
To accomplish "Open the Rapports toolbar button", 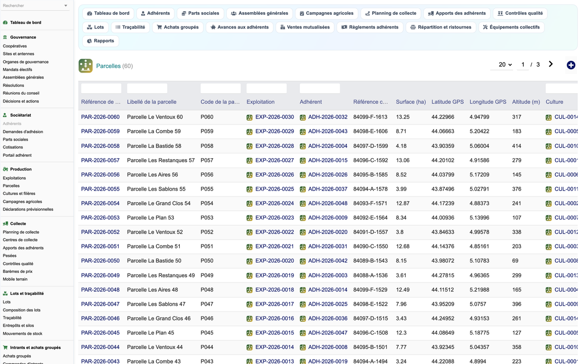I will [x=100, y=41].
